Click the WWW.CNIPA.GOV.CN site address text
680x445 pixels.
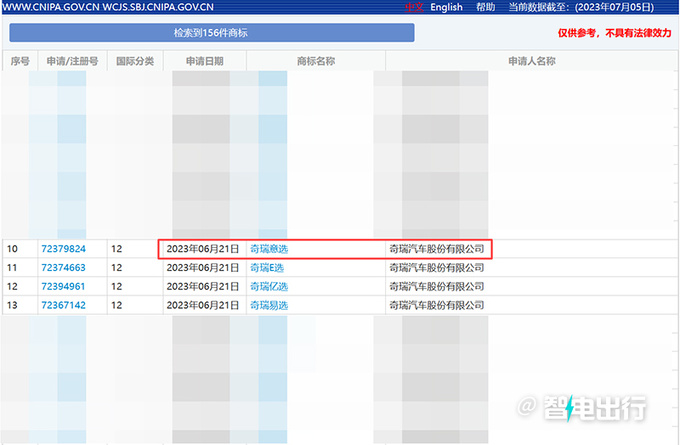click(51, 7)
